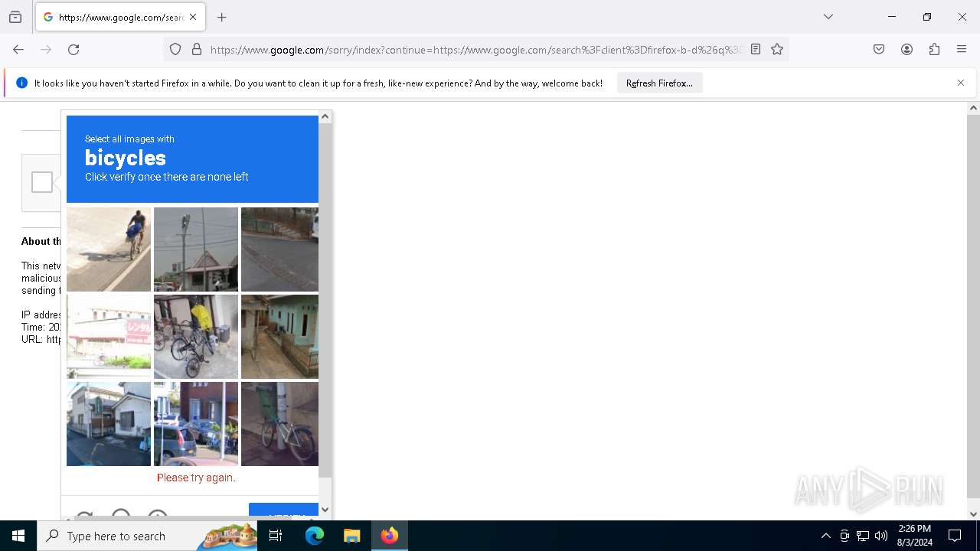Select the parked bicycles with yellow jacket image
This screenshot has height=551, width=980.
point(196,337)
